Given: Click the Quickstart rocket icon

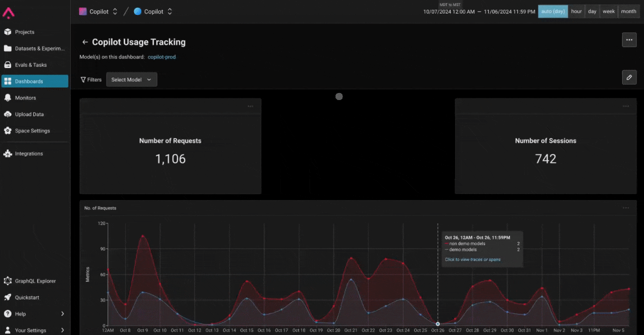Looking at the screenshot, I should click(x=7, y=297).
